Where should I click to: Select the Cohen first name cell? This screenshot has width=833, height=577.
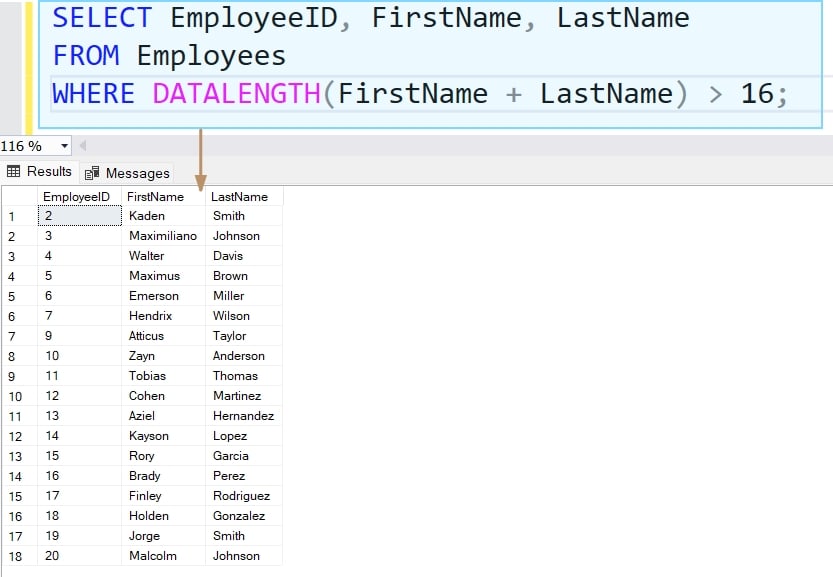pyautogui.click(x=164, y=396)
